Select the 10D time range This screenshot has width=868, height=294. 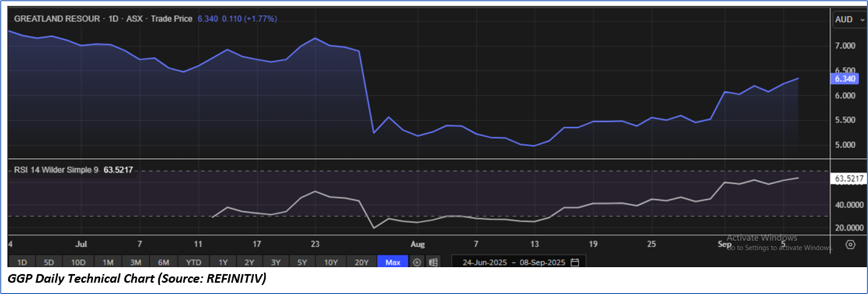pos(78,262)
